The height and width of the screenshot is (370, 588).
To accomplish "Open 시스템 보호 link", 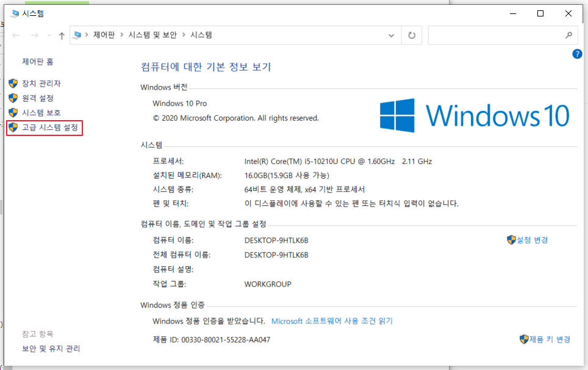I will (x=41, y=112).
